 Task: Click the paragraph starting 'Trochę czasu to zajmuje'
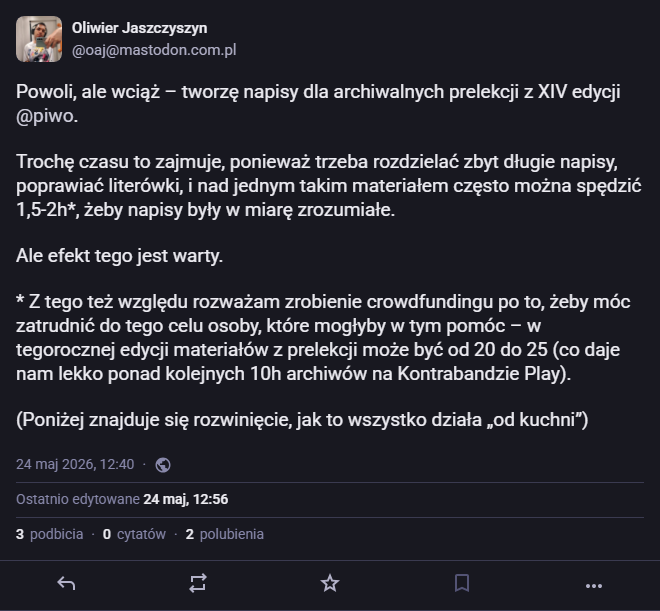(x=328, y=186)
